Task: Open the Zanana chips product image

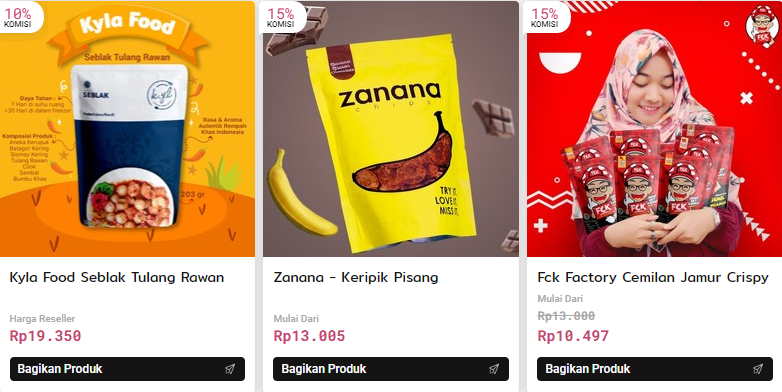Action: [x=391, y=129]
